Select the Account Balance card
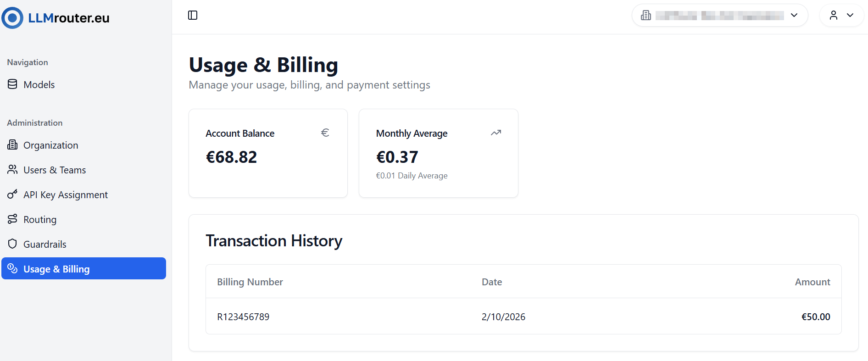 coord(268,153)
